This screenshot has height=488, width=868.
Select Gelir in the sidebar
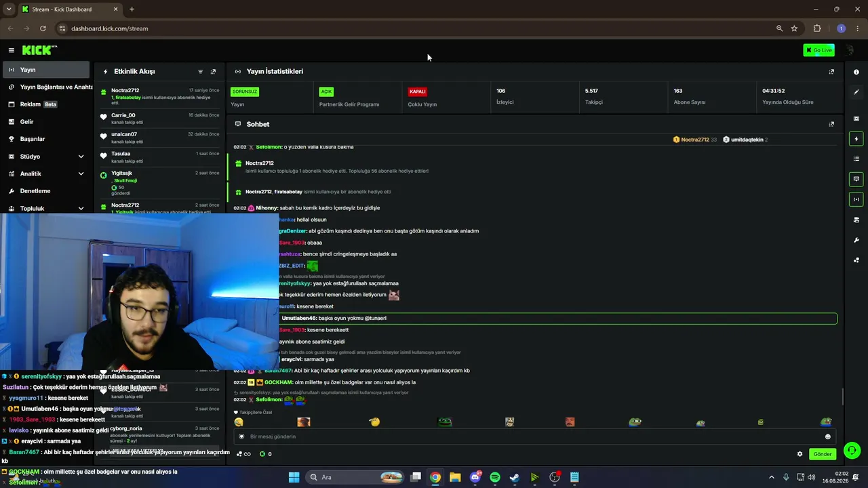pos(45,122)
